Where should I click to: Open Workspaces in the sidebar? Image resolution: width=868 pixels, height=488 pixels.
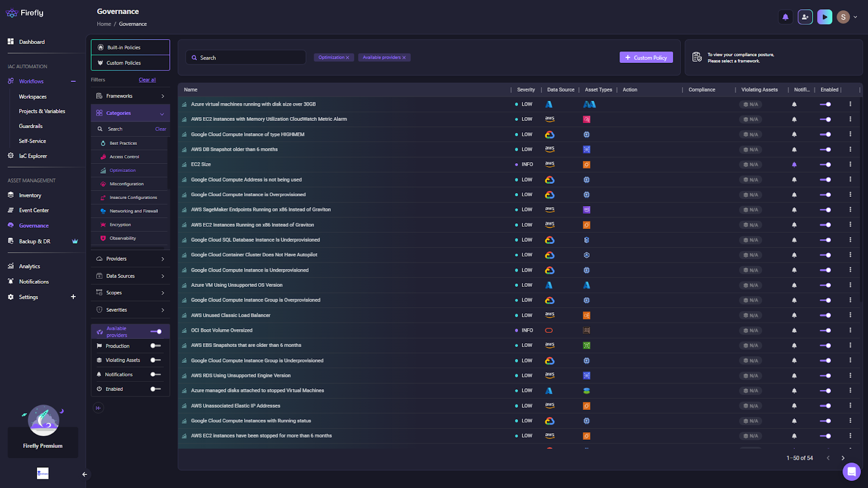point(33,97)
